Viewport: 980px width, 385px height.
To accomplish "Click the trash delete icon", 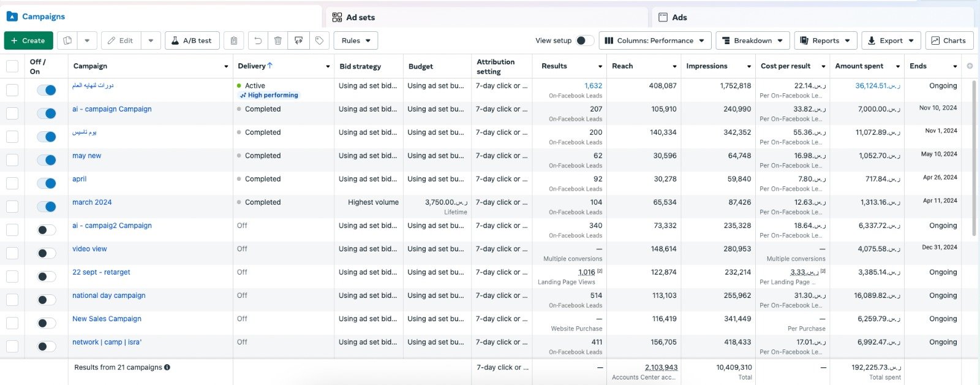I will point(278,40).
